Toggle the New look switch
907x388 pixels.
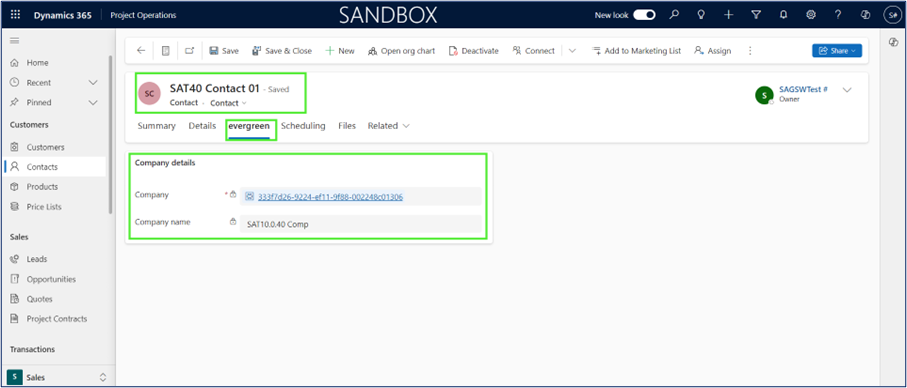(644, 15)
